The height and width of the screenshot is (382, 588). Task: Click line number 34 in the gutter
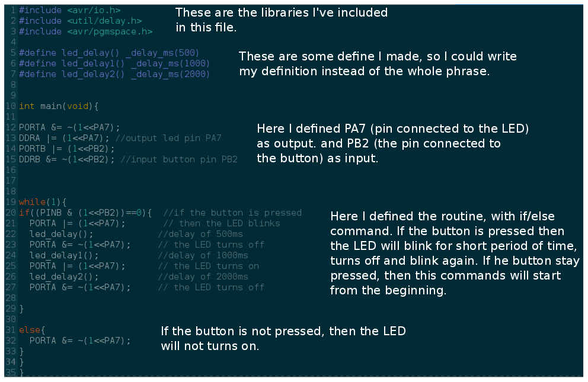pos(11,362)
